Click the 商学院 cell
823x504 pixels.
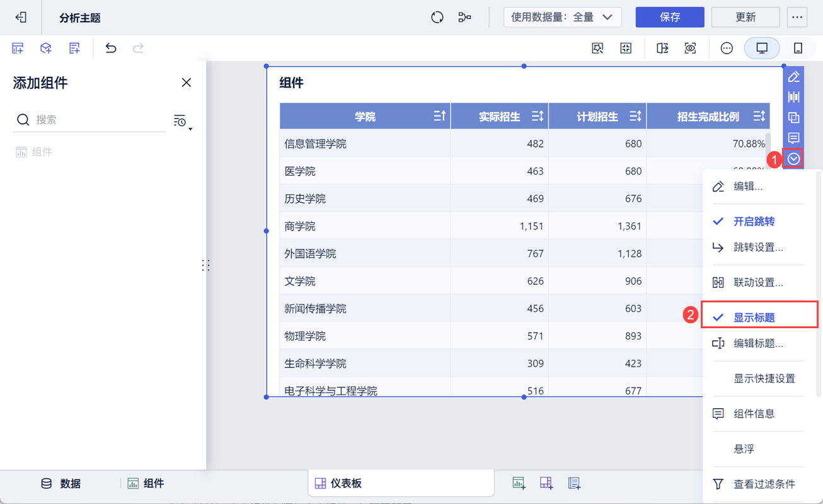coord(365,226)
